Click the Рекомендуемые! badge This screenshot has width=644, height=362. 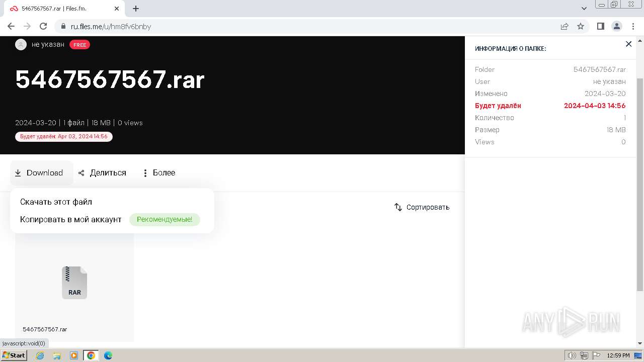click(x=165, y=219)
